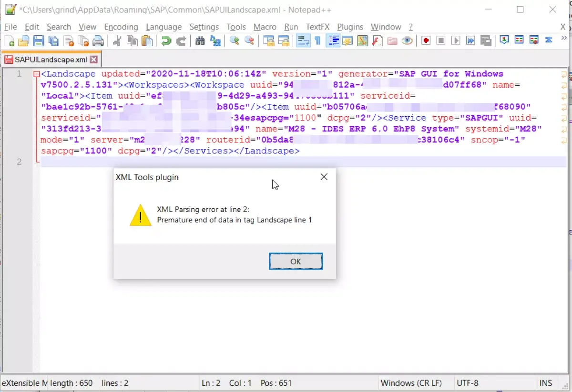Toggle the Show indent guide icon

tap(333, 41)
